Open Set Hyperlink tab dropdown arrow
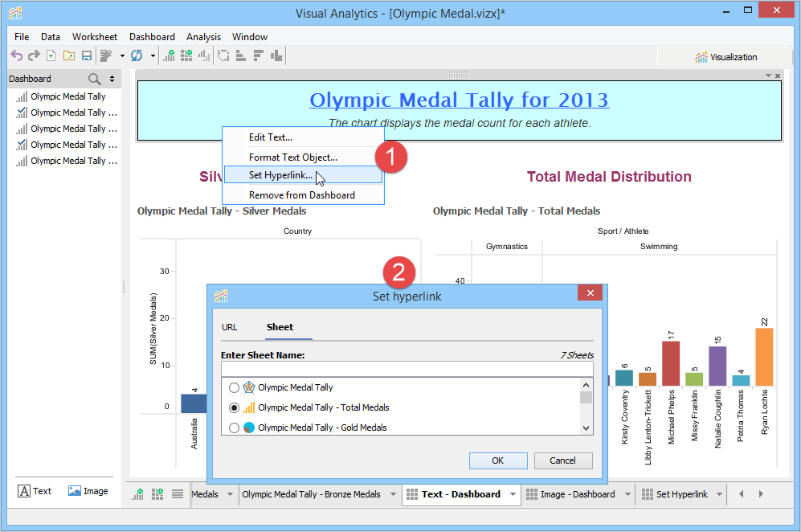 point(719,494)
